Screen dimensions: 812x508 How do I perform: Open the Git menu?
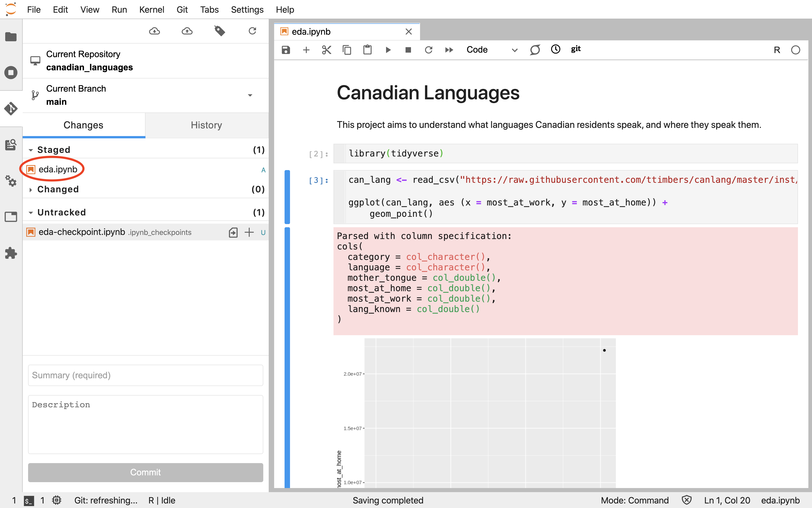pos(182,10)
